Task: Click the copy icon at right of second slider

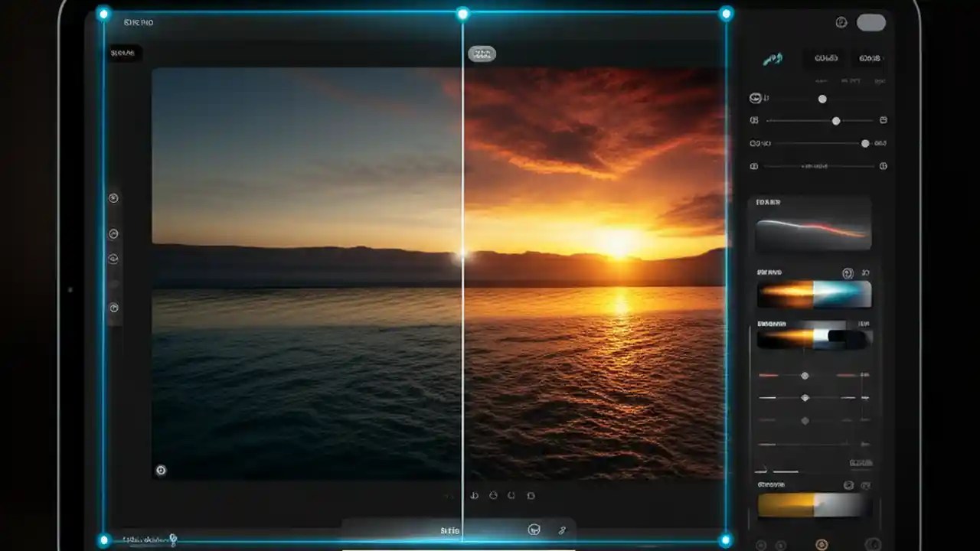Action: pyautogui.click(x=882, y=120)
